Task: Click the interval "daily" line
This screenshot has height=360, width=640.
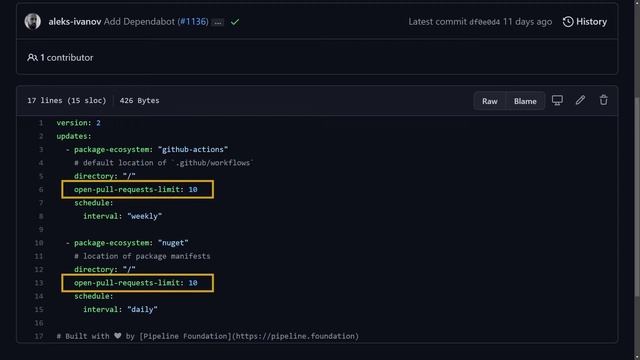Action: pyautogui.click(x=120, y=309)
